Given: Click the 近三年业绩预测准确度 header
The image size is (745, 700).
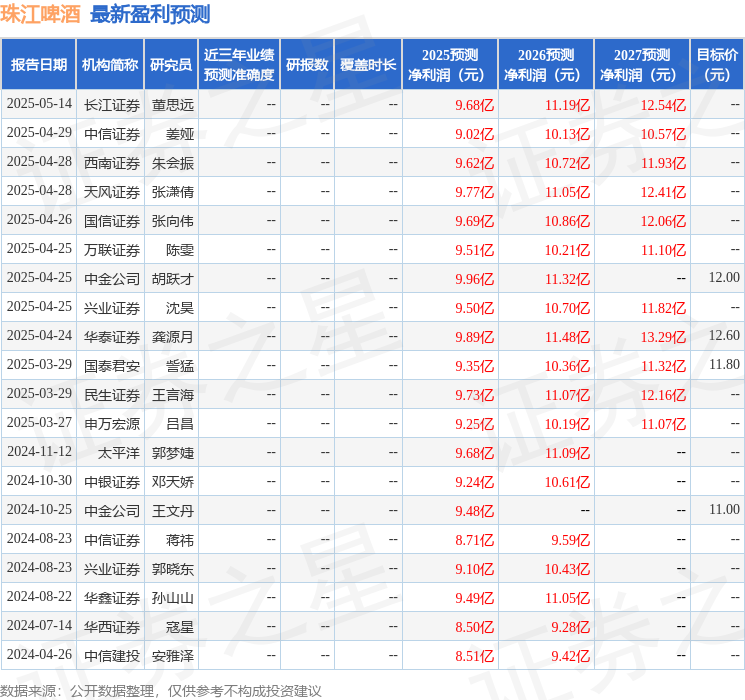Looking at the screenshot, I should (238, 65).
